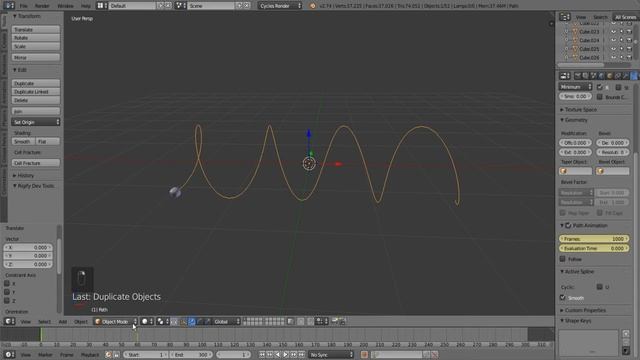Set shading to Smooth
The height and width of the screenshot is (360, 640).
click(x=23, y=141)
